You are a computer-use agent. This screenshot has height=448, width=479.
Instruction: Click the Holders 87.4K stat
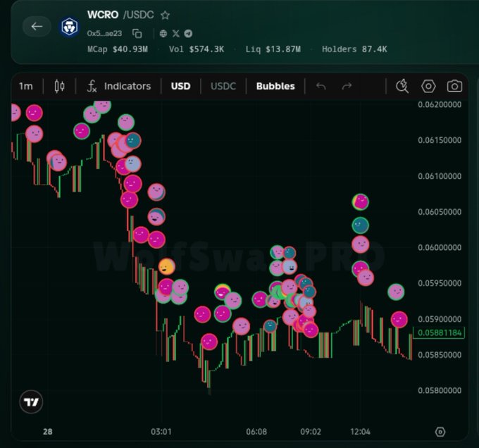pos(354,49)
